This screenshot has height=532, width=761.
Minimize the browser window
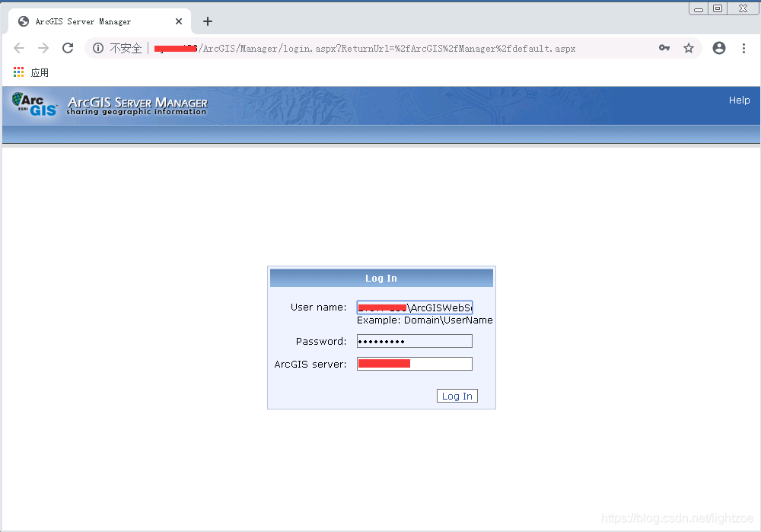[699, 8]
